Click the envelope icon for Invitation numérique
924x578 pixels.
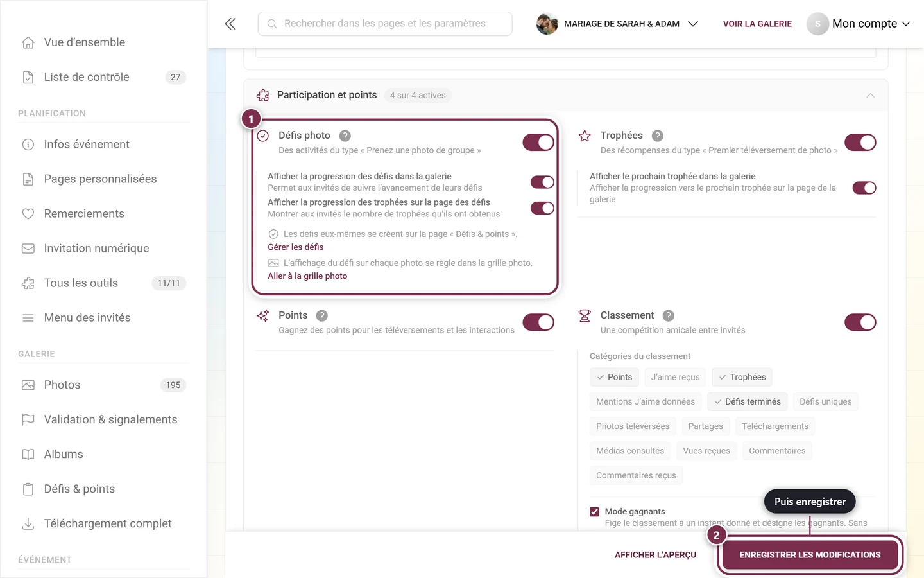point(28,249)
